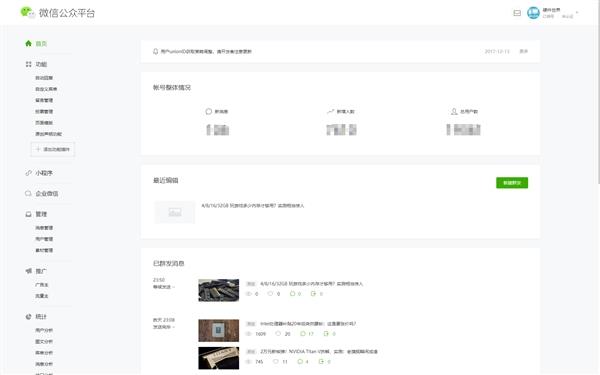Open 流量主 under 推广
The height and width of the screenshot is (375, 600).
tap(42, 296)
